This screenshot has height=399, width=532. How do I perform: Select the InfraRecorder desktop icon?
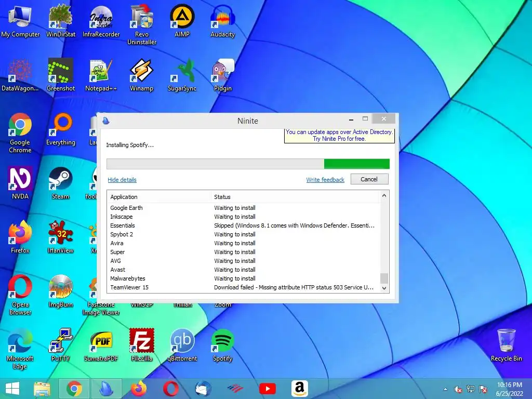[x=101, y=21]
